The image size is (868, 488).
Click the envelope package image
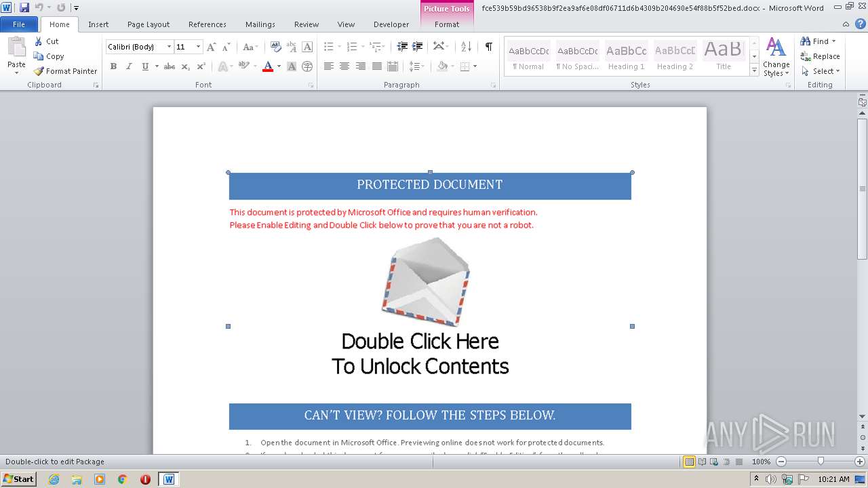pyautogui.click(x=426, y=281)
